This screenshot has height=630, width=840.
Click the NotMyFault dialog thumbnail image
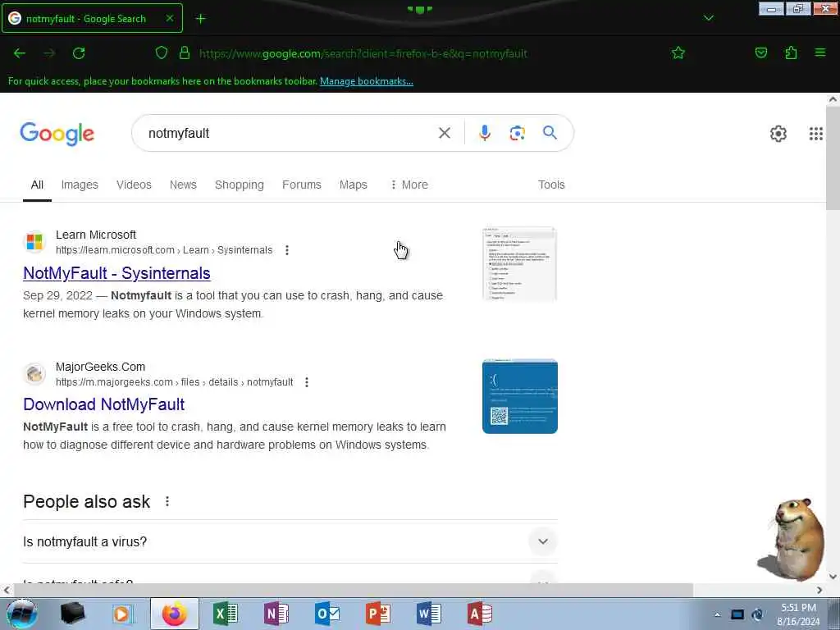pos(519,264)
